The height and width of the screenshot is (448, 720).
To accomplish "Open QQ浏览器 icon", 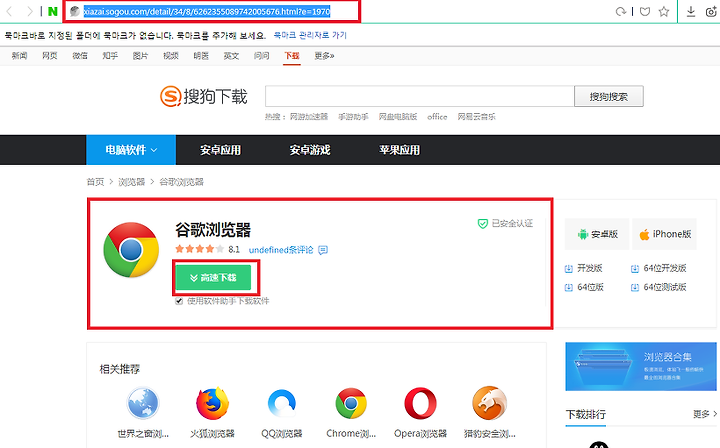I will [281, 404].
